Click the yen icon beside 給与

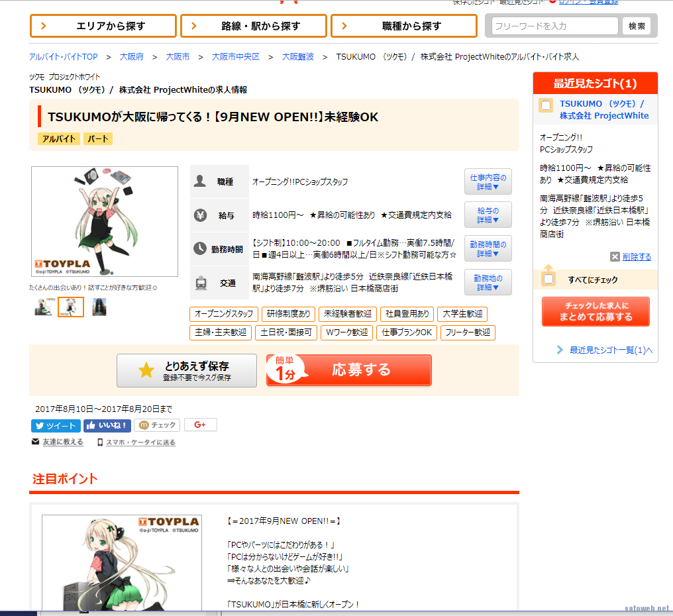200,215
